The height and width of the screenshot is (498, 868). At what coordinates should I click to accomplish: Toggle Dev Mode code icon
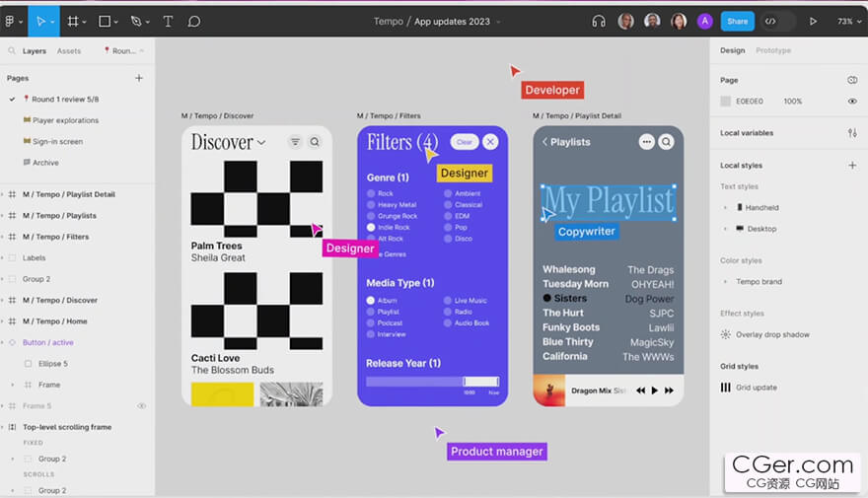(x=770, y=21)
